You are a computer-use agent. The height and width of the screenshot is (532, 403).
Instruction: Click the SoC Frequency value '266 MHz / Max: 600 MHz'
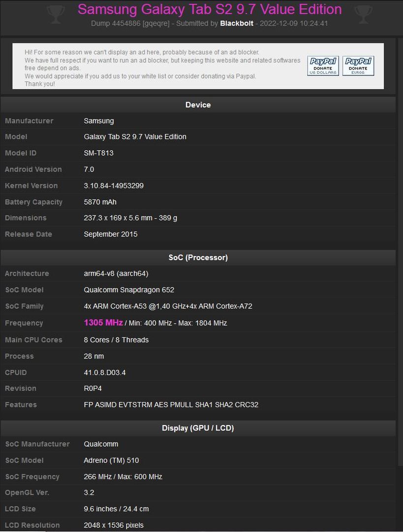pyautogui.click(x=123, y=477)
